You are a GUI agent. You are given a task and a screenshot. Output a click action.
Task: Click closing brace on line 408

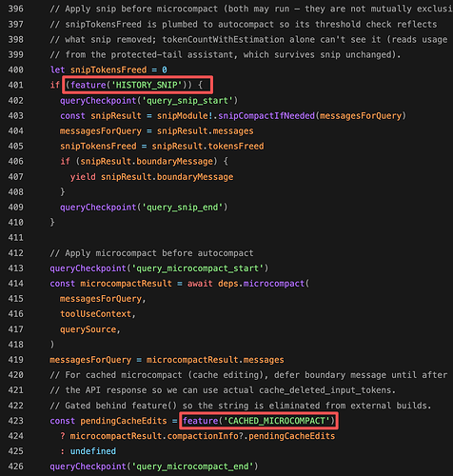(x=63, y=192)
